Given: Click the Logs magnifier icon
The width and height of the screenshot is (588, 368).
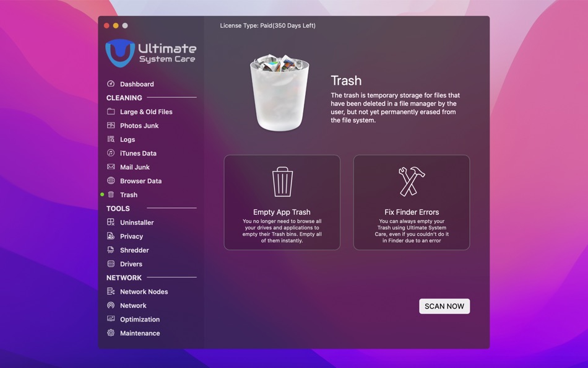Looking at the screenshot, I should coord(111,139).
